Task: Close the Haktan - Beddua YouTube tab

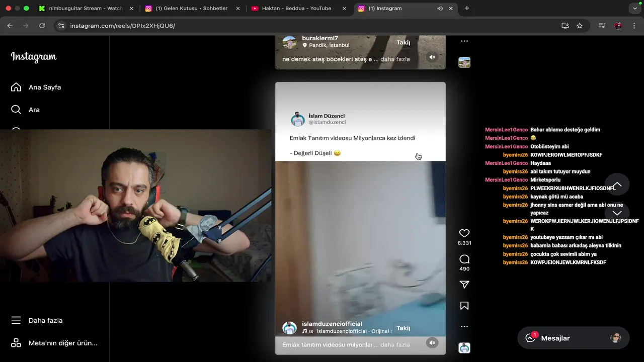Action: point(344,9)
